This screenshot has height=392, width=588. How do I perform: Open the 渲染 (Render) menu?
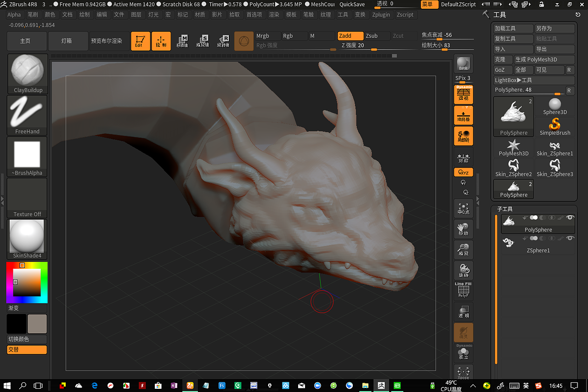274,14
